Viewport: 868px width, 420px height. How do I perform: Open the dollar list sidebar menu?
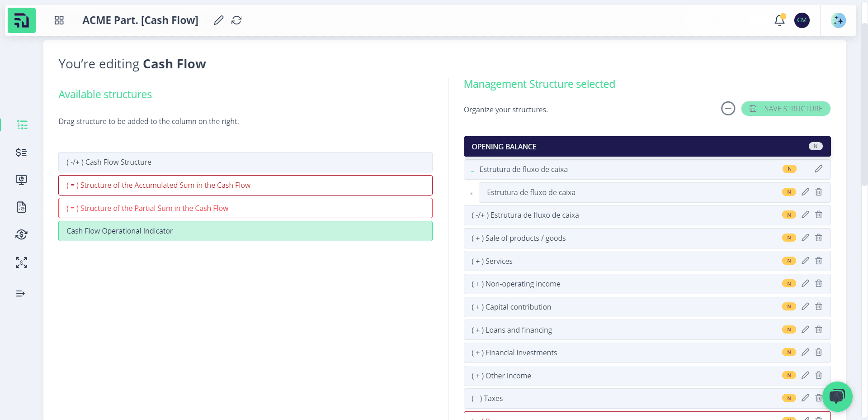(21, 152)
